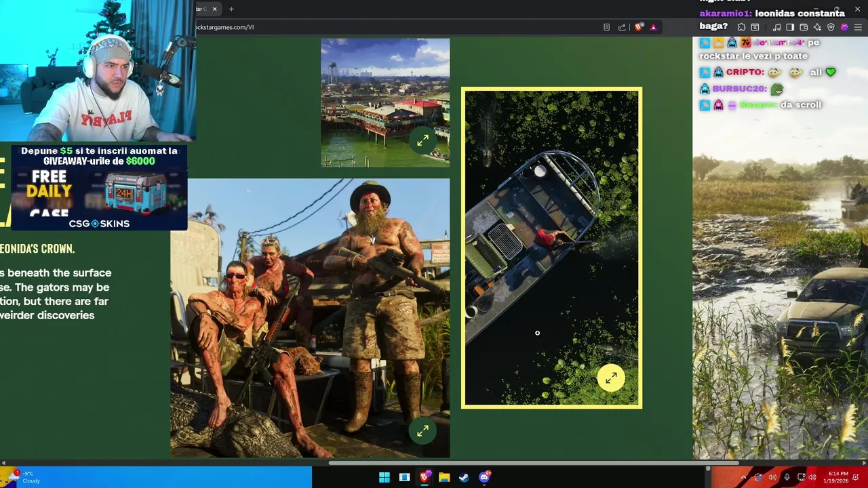The width and height of the screenshot is (868, 488).
Task: Toggle the browser sidebar panel icon
Action: [790, 27]
